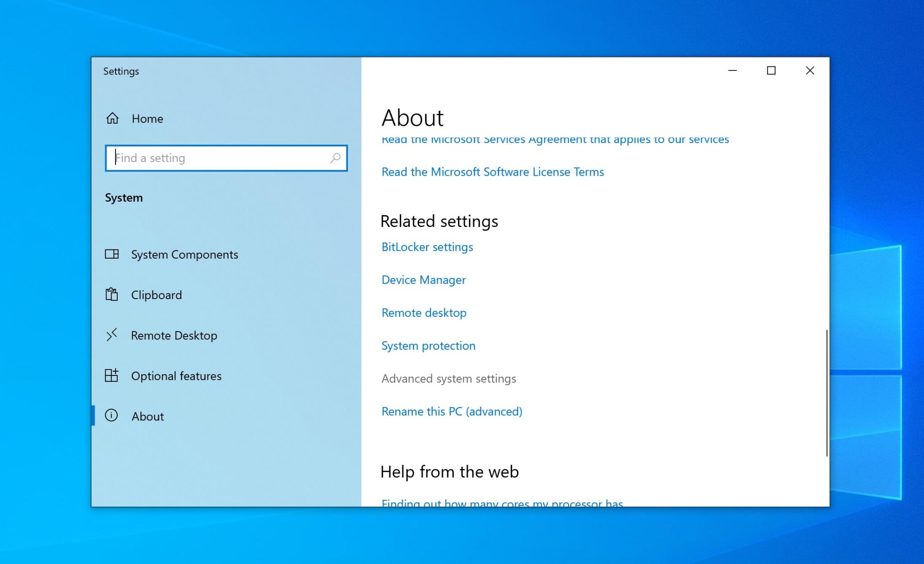Open the Microsoft Services Agreement link
924x564 pixels.
pyautogui.click(x=555, y=139)
